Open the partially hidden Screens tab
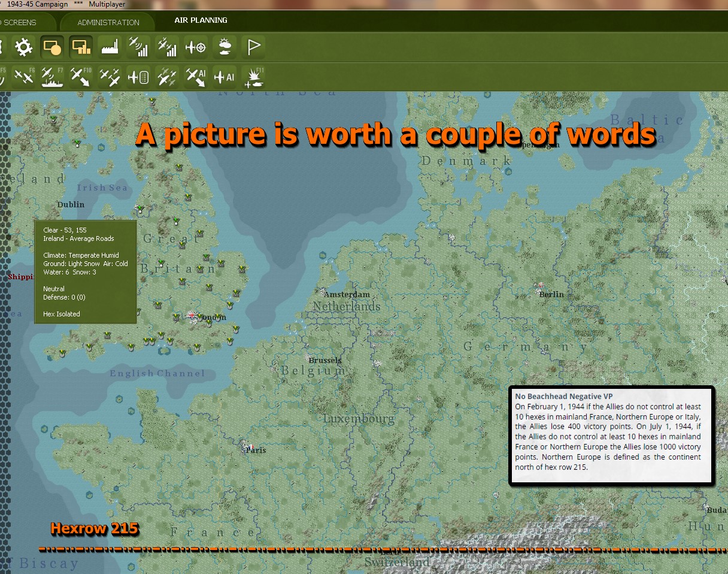The width and height of the screenshot is (728, 574). tap(19, 22)
